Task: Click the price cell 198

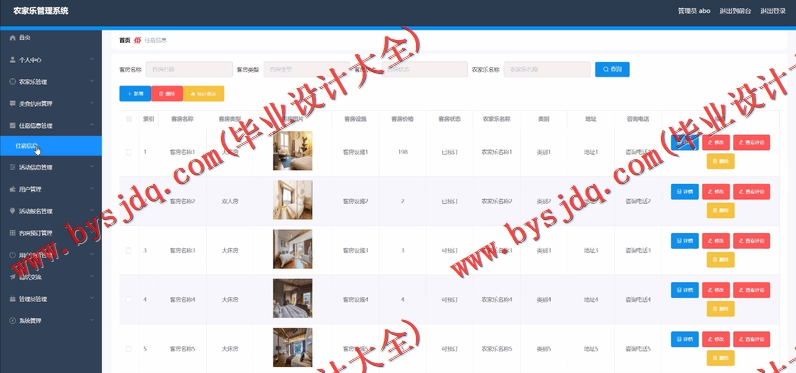Action: coord(403,152)
